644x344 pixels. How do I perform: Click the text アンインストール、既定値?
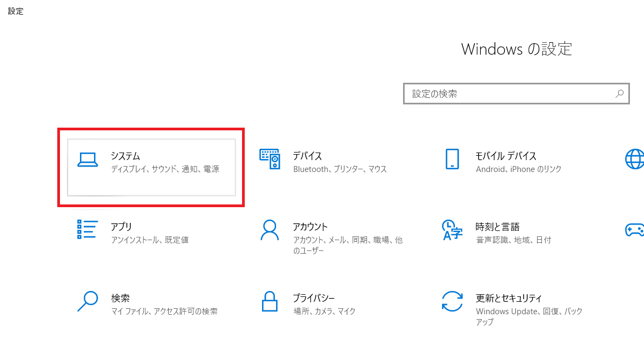pos(150,240)
